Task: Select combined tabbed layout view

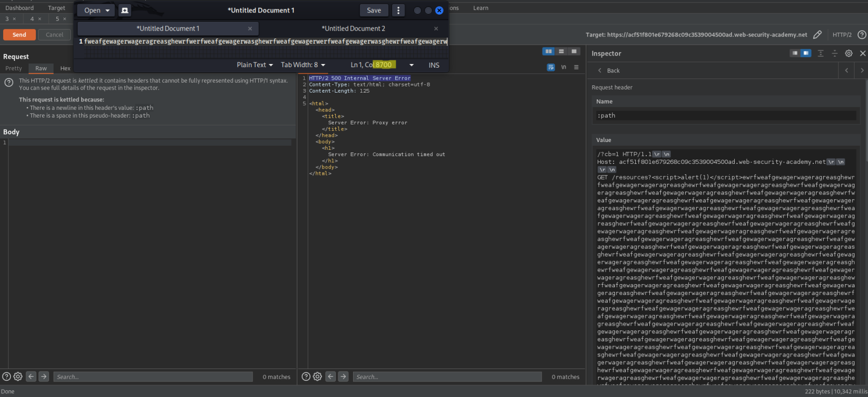Action: [574, 52]
